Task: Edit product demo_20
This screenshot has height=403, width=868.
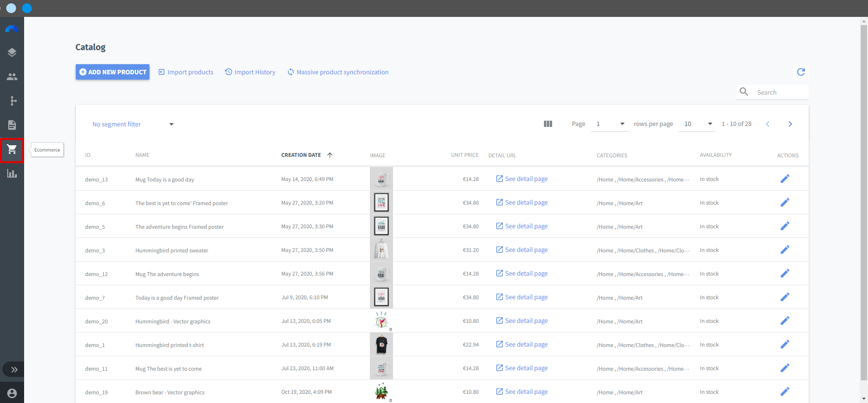Action: point(785,320)
